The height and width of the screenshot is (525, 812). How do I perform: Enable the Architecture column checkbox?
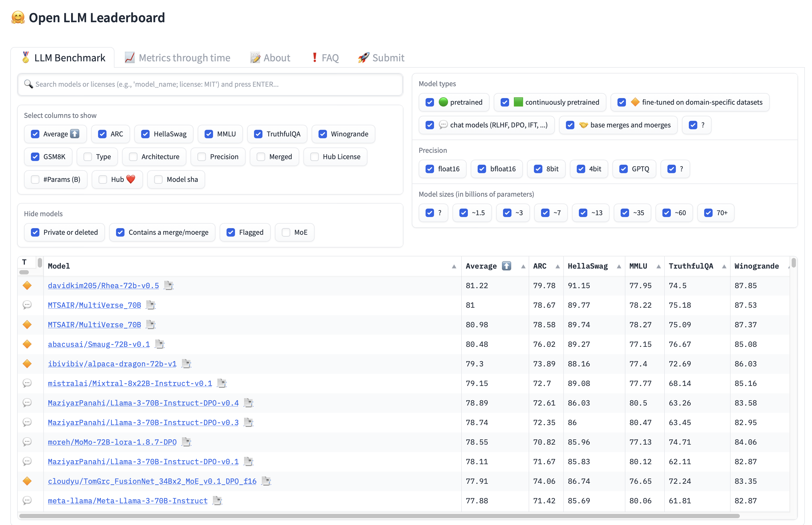pos(133,157)
